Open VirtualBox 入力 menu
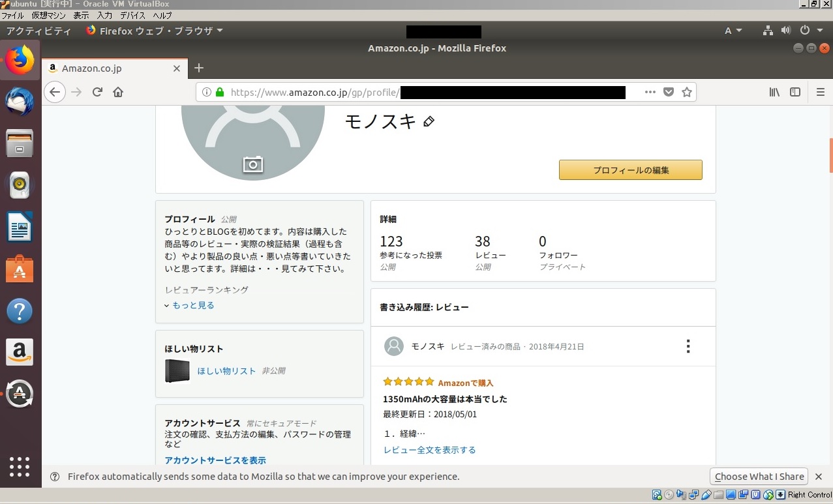 tap(104, 15)
